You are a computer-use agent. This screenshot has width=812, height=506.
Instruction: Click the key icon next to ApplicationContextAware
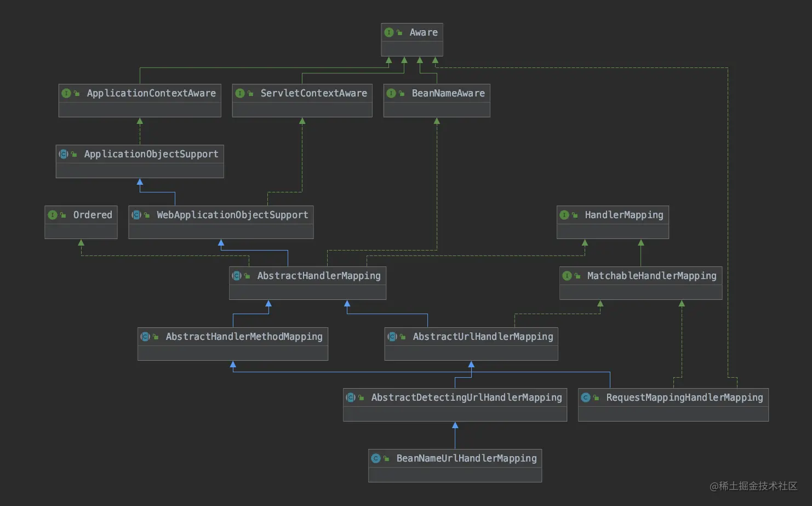(76, 93)
